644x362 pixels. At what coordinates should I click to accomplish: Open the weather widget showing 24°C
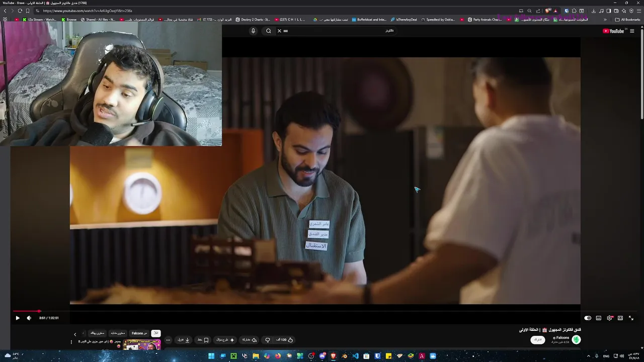tap(12, 356)
